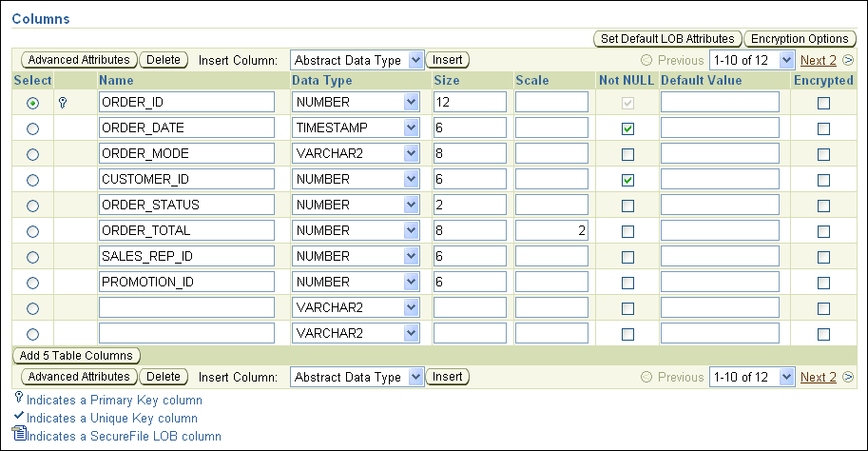Toggle Not NULL checkbox for ORDER_MODE
This screenshot has height=451, width=868.
tap(627, 154)
